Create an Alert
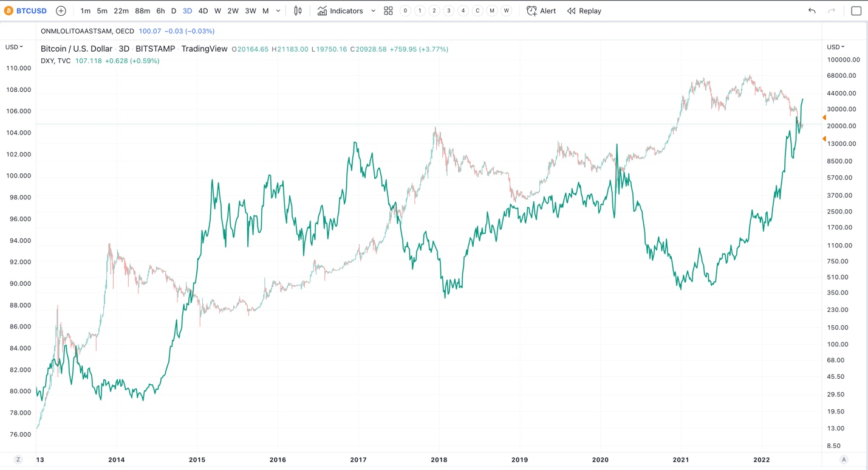Image resolution: width=868 pixels, height=470 pixels. (541, 11)
